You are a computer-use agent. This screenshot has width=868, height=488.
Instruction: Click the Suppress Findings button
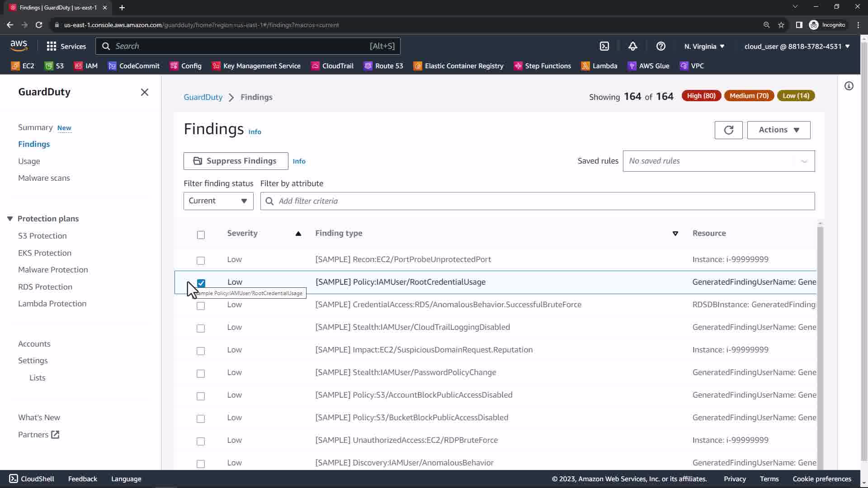236,161
